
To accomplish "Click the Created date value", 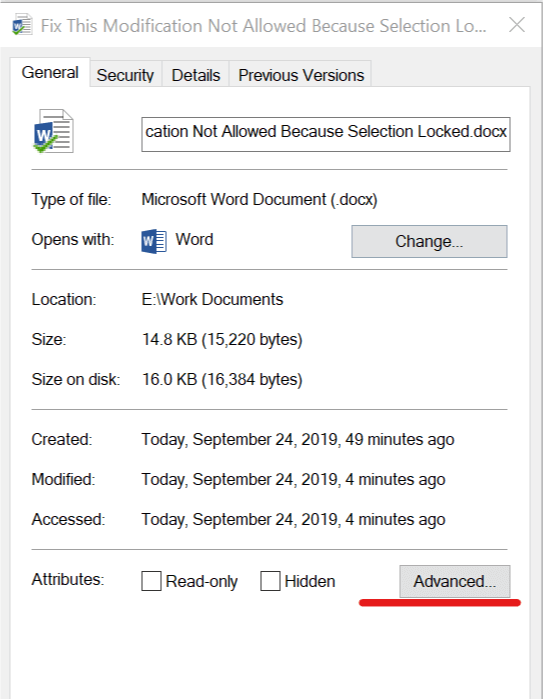I will pyautogui.click(x=298, y=440).
